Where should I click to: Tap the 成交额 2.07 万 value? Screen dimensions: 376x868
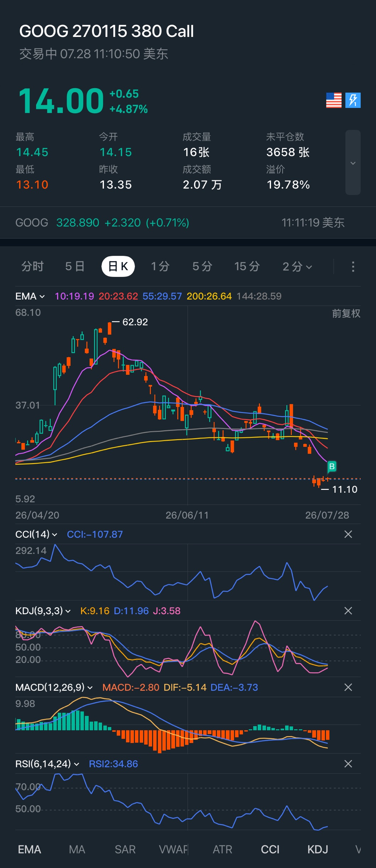coord(202,185)
